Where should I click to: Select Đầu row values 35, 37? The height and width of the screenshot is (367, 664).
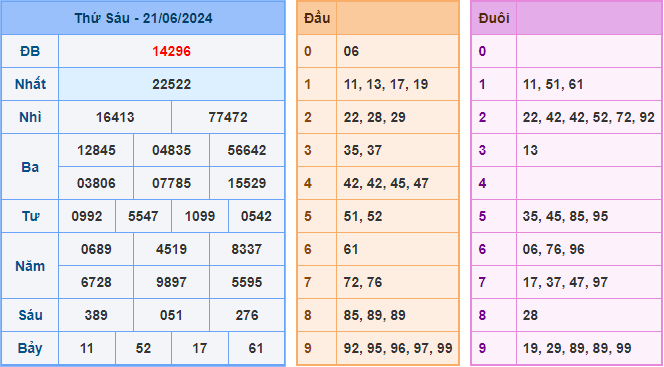click(x=362, y=150)
